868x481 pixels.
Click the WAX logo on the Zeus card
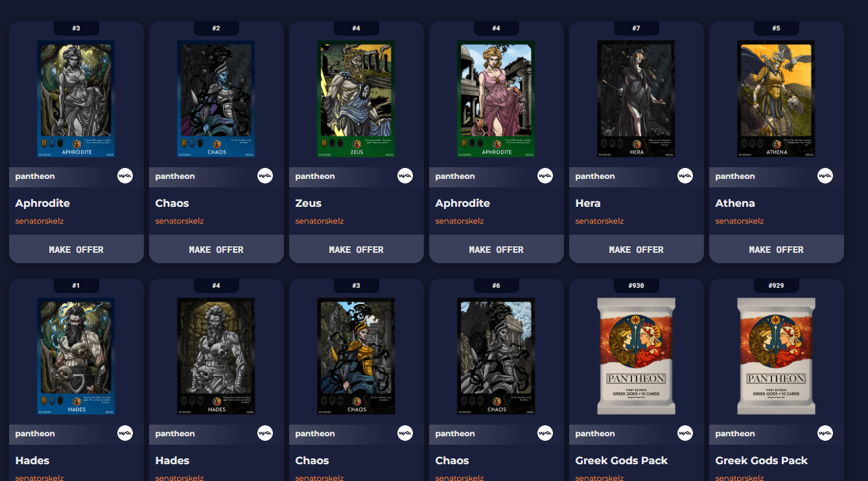pos(405,176)
